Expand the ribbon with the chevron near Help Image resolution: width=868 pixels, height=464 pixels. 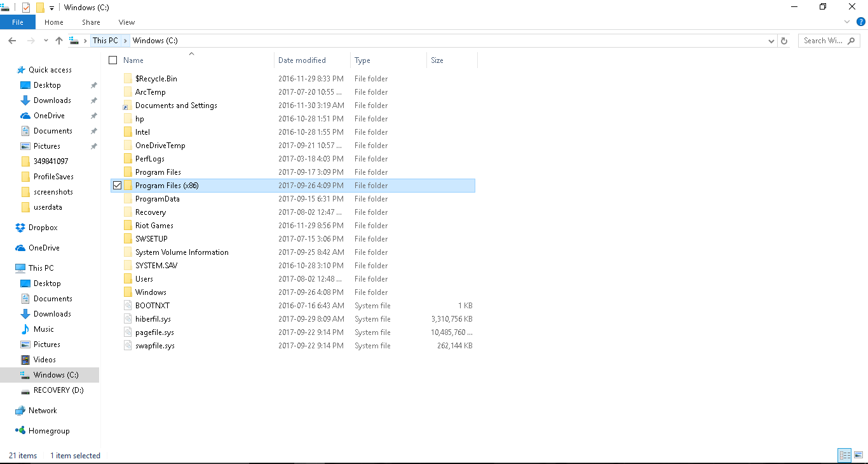click(848, 22)
